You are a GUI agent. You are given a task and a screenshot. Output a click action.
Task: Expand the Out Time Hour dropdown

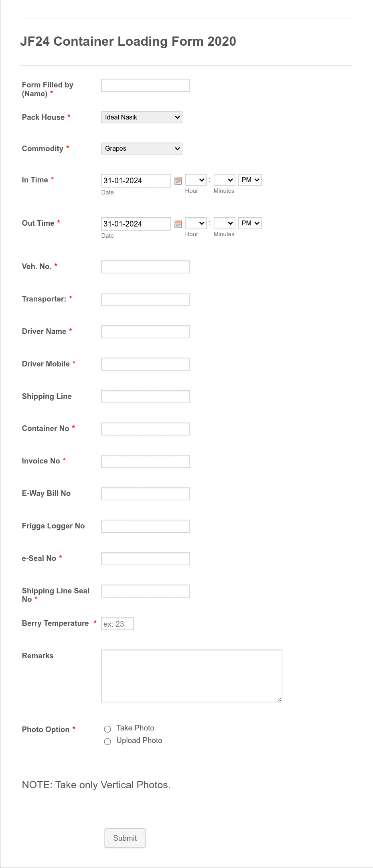[x=196, y=223]
